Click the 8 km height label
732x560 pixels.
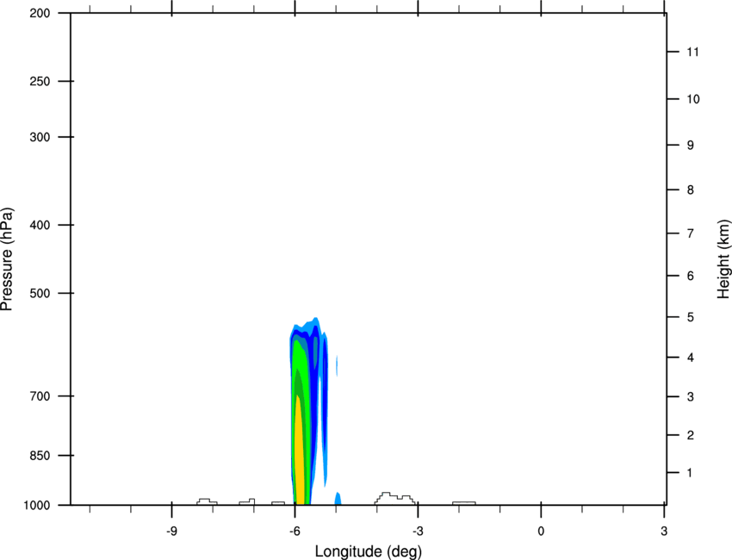click(x=690, y=190)
